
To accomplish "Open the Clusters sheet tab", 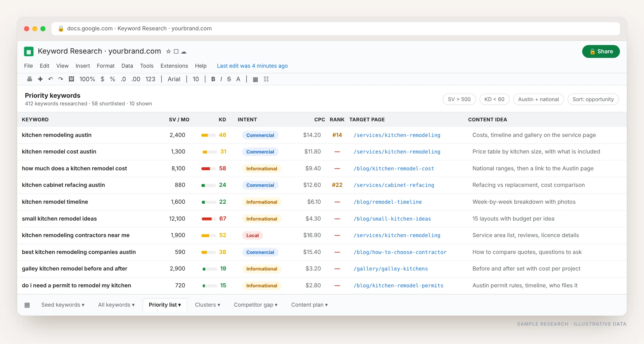I will coord(208,305).
